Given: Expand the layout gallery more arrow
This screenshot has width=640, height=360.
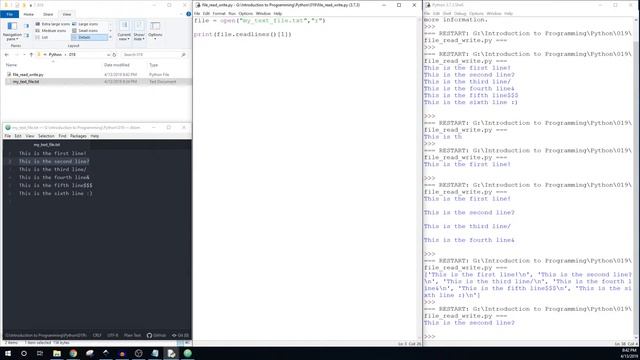Looking at the screenshot, I should click(110, 37).
